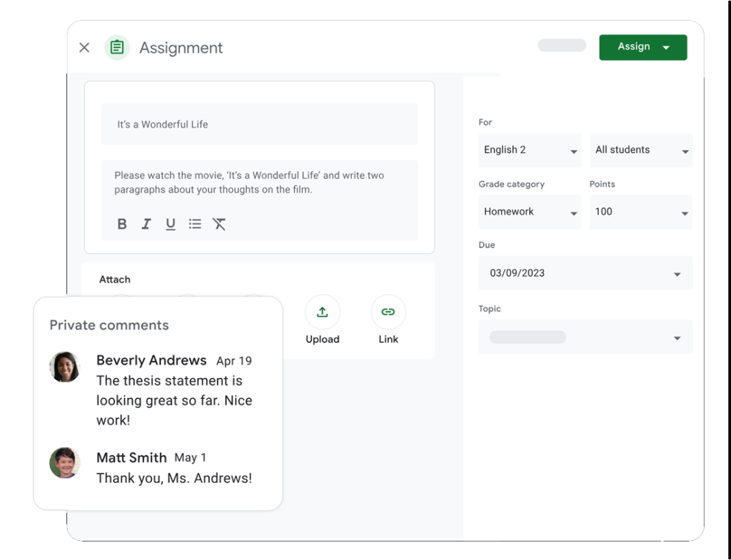Image resolution: width=731 pixels, height=560 pixels.
Task: Click the title field 'It's a Wonderful Life'
Action: (259, 124)
